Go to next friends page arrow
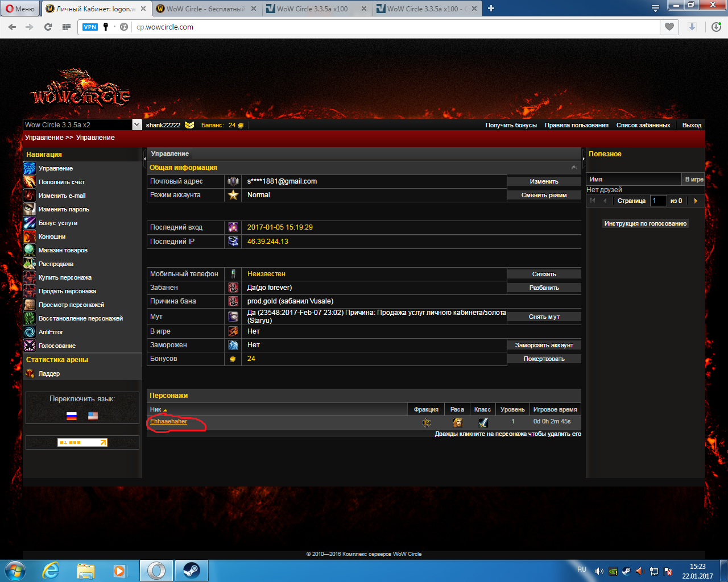The height and width of the screenshot is (582, 728). [696, 201]
